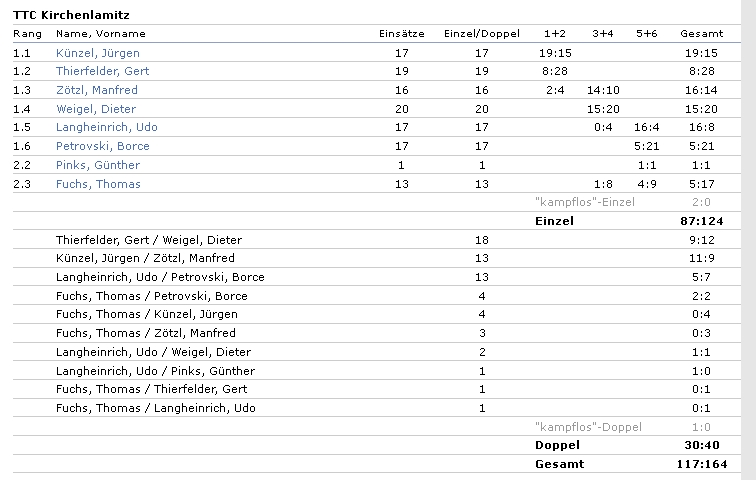Click the Name, Vorname column header
The width and height of the screenshot is (756, 480).
click(101, 34)
